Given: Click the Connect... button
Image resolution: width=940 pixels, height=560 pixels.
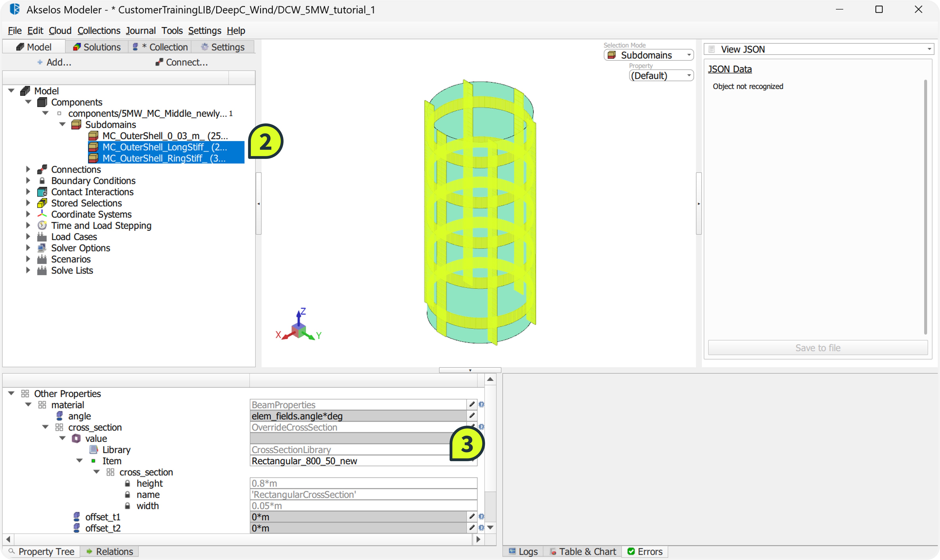Looking at the screenshot, I should pyautogui.click(x=182, y=62).
